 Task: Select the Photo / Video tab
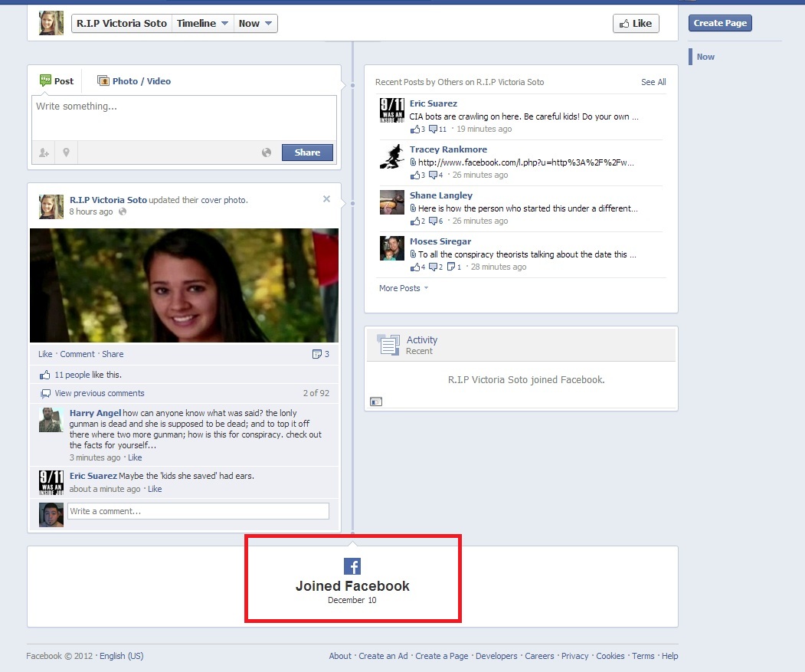(x=134, y=80)
